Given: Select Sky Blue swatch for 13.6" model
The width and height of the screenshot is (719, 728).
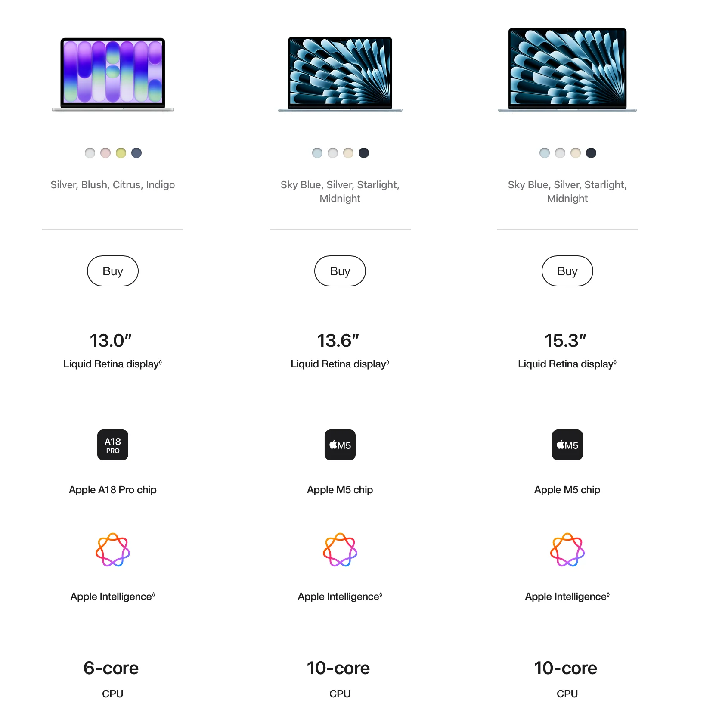Looking at the screenshot, I should click(317, 153).
